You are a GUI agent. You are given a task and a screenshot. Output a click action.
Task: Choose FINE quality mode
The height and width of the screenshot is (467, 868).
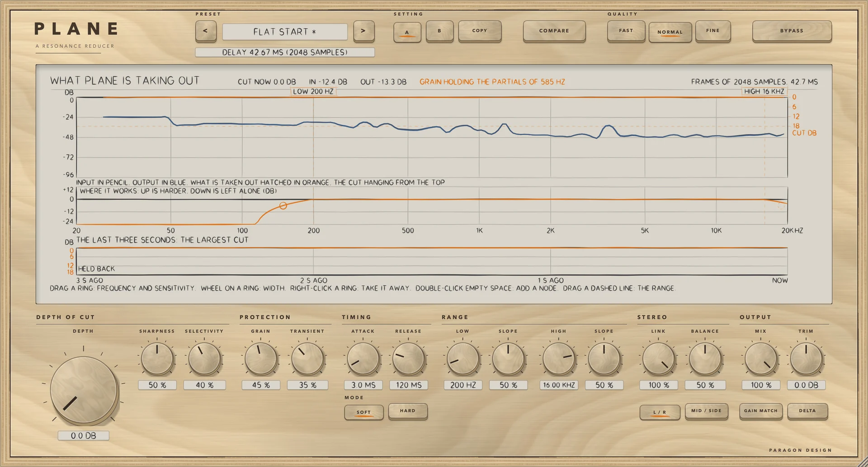coord(713,31)
